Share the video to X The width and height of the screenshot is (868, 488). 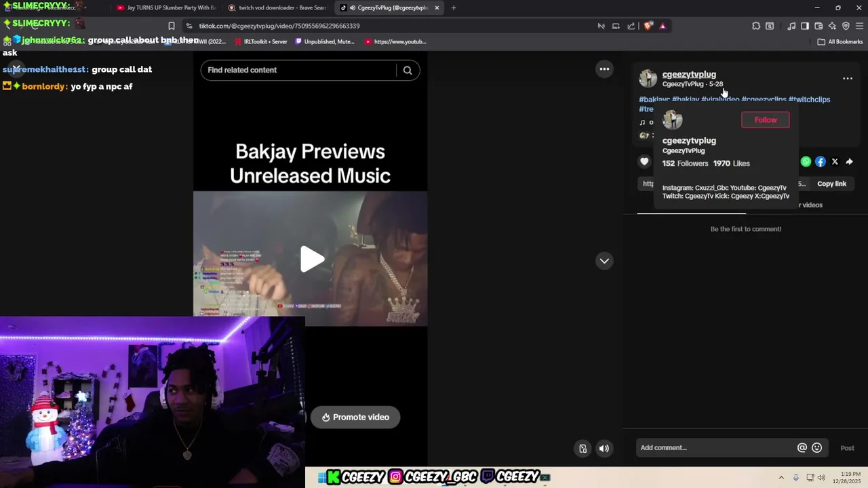coord(835,161)
